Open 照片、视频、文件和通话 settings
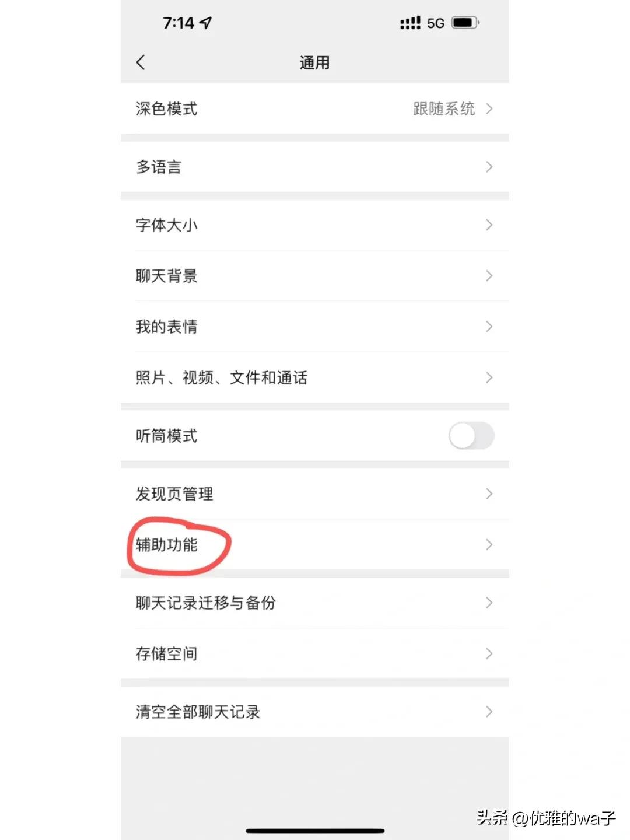 pyautogui.click(x=315, y=377)
